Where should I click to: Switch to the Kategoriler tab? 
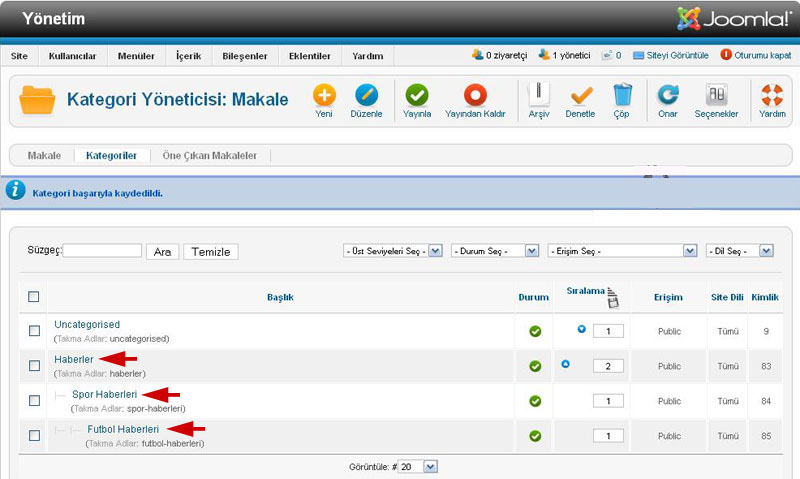tap(111, 156)
